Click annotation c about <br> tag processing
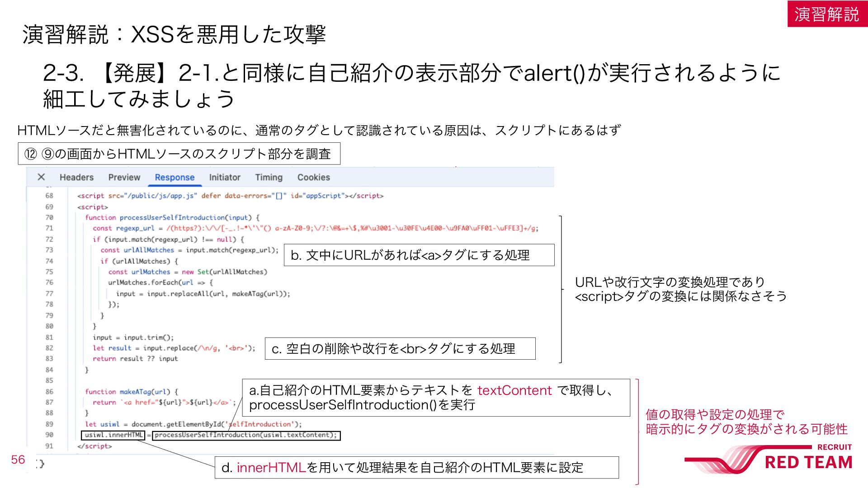 point(400,349)
